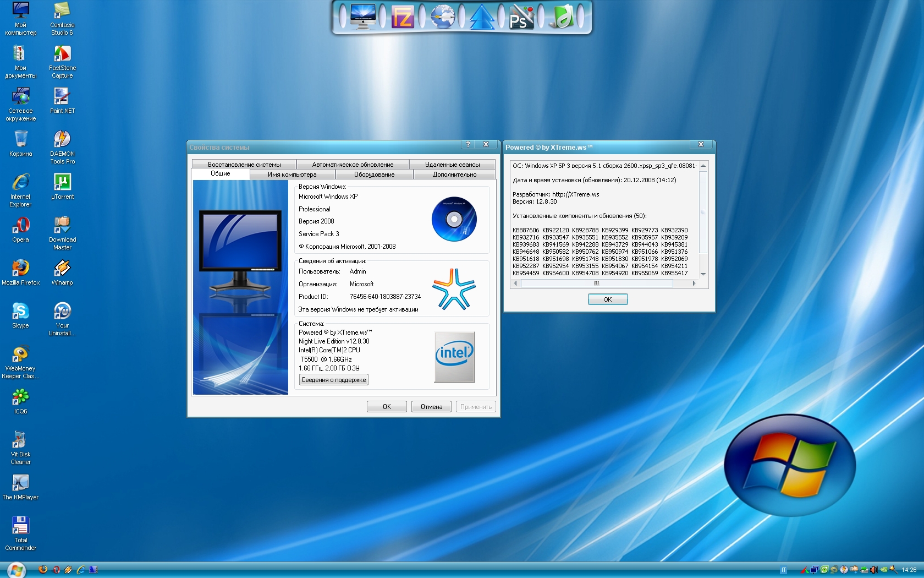Select the Winamp desktop icon
The width and height of the screenshot is (924, 578).
(x=62, y=272)
